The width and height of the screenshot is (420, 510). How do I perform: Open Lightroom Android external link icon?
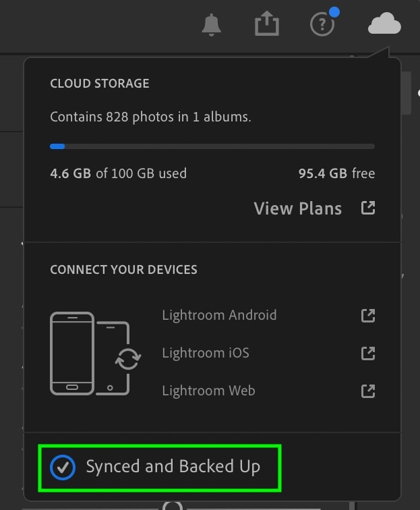tap(368, 316)
